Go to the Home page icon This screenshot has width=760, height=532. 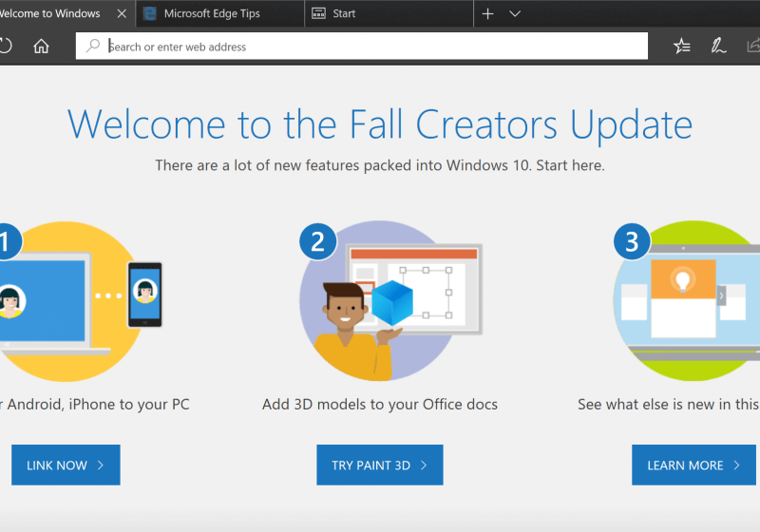[41, 46]
